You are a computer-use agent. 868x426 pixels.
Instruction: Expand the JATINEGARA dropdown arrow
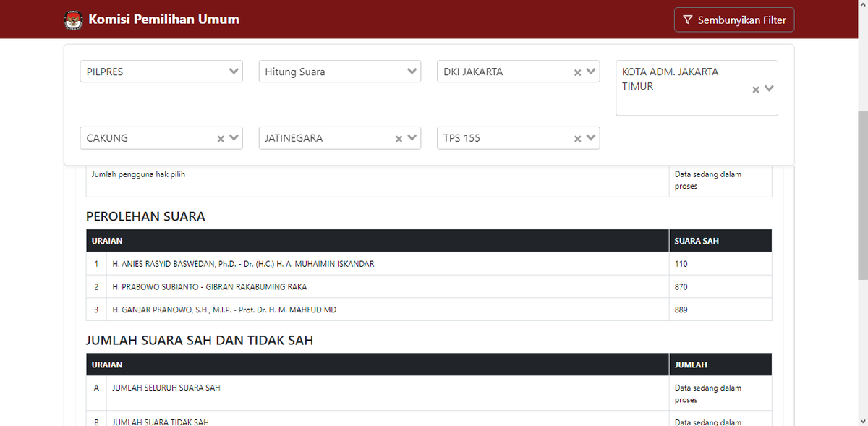click(412, 137)
